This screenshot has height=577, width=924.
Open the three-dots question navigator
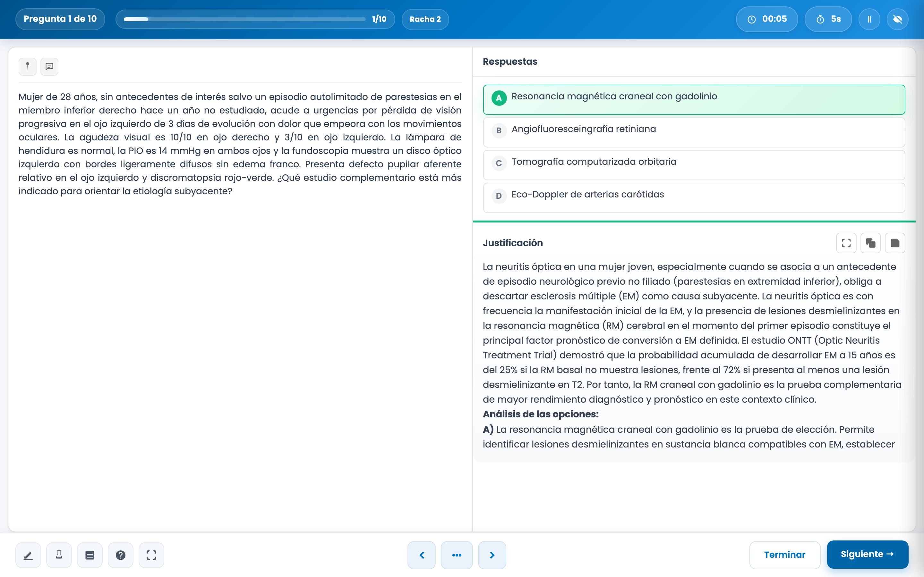tap(457, 555)
